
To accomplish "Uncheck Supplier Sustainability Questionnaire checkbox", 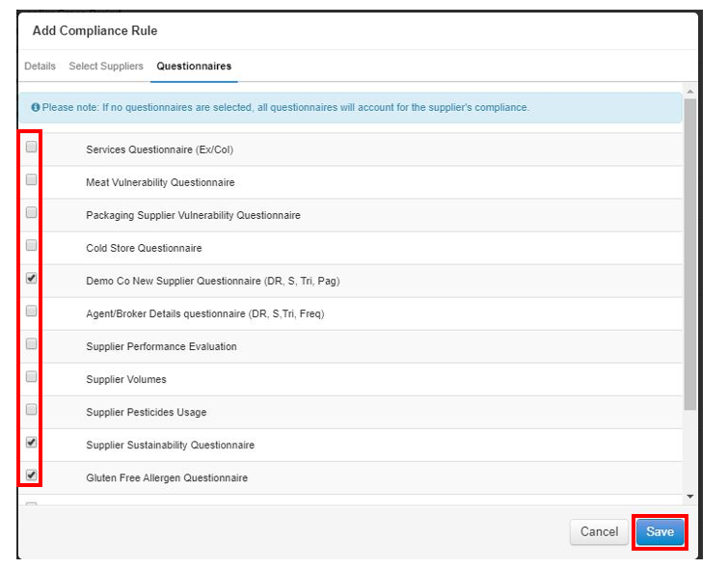I will tap(31, 443).
